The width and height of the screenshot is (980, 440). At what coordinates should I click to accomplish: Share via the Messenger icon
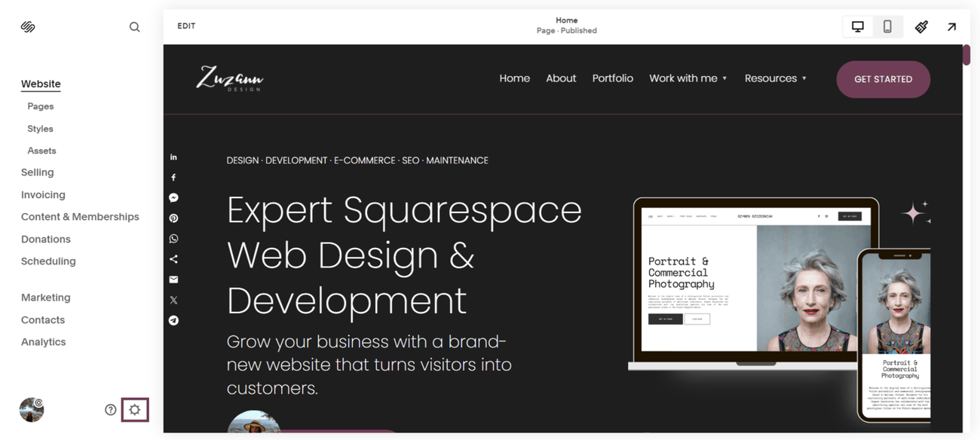pos(173,197)
